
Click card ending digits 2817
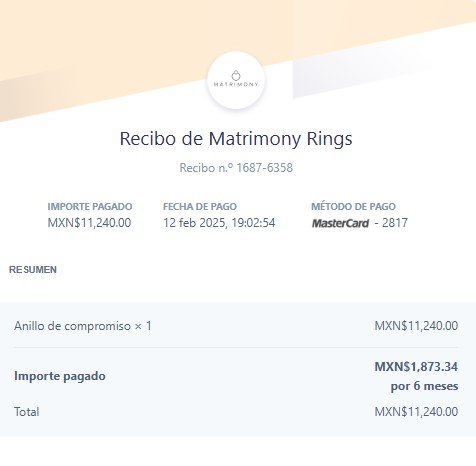[x=395, y=223]
